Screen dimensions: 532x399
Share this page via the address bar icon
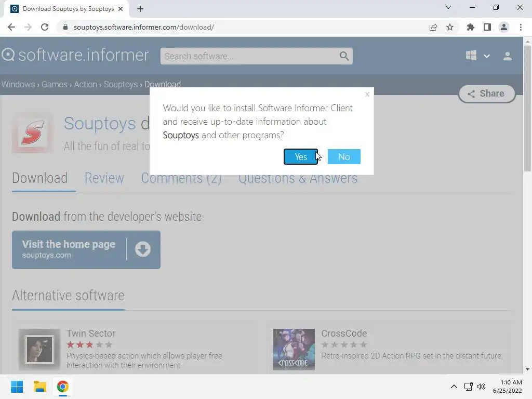(x=433, y=27)
